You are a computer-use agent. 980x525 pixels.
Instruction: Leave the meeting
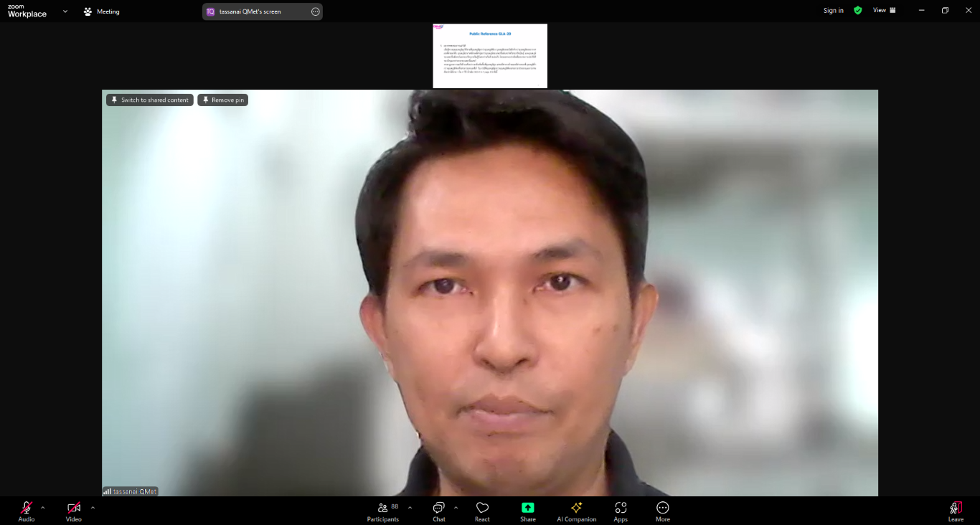coord(956,511)
